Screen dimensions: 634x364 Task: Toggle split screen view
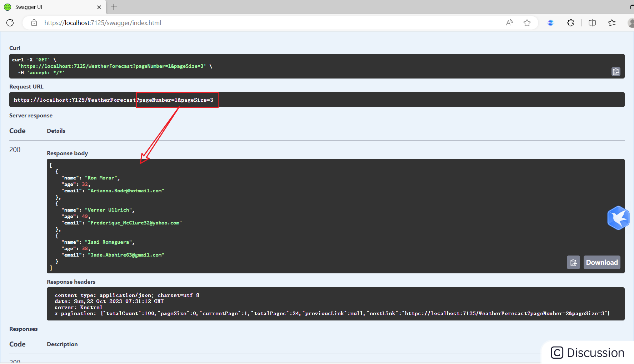592,23
